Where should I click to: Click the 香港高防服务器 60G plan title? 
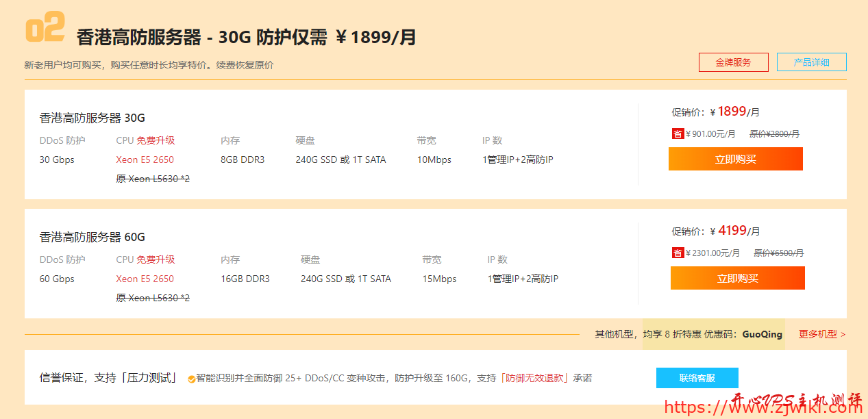click(92, 237)
